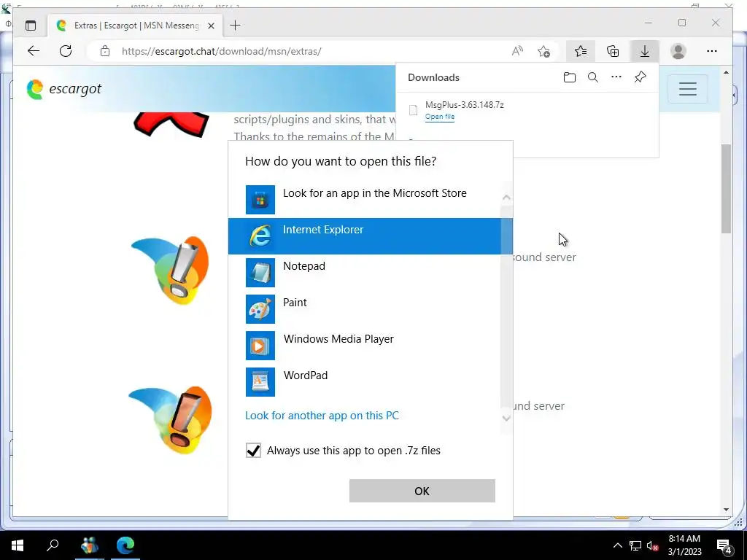Image resolution: width=747 pixels, height=560 pixels.
Task: Toggle the Downloads toolbar button
Action: point(645,51)
